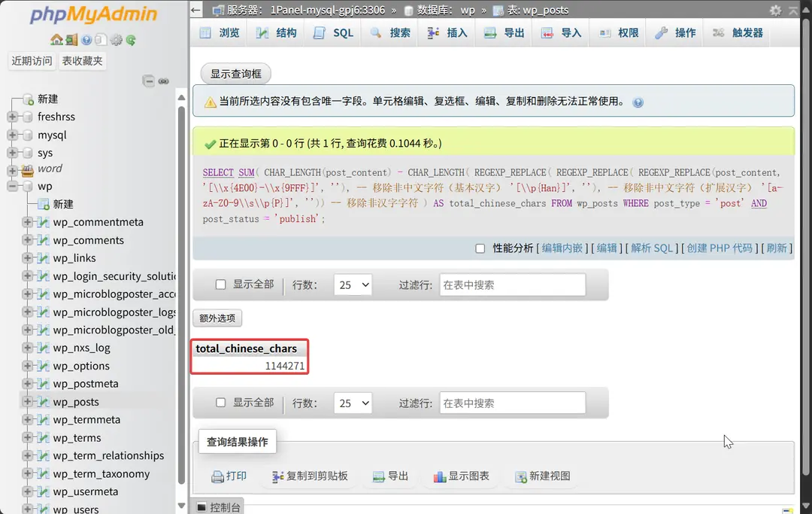The height and width of the screenshot is (514, 812).
Task: Click the 显示查询框 button
Action: (x=235, y=74)
